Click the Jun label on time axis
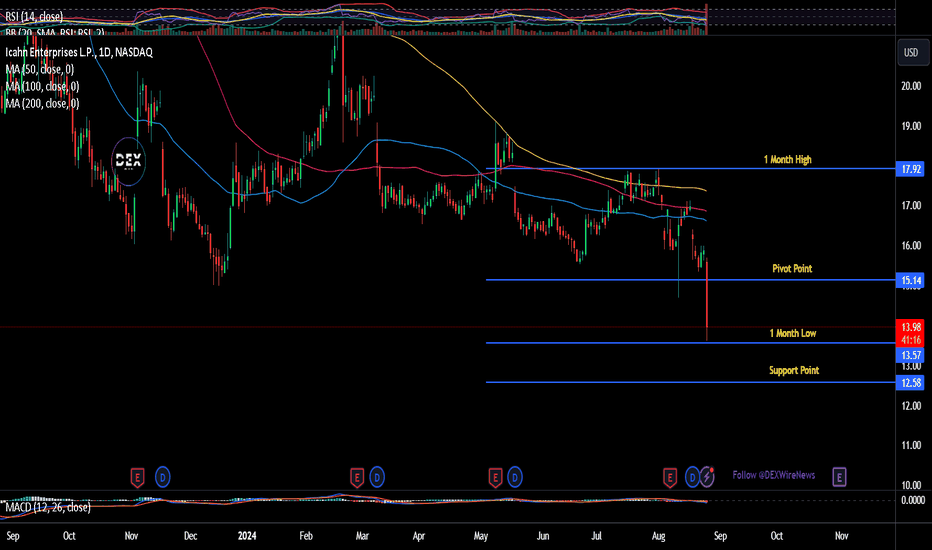This screenshot has width=932, height=550. coord(543,536)
